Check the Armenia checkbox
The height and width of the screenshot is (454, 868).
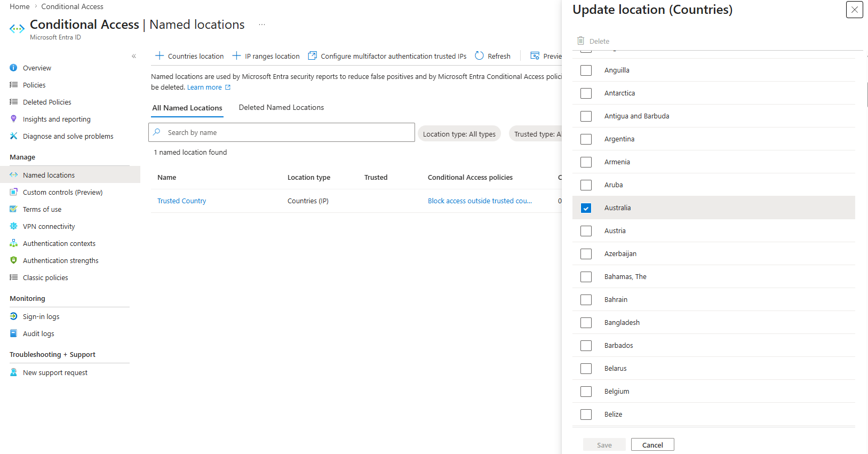(x=586, y=162)
